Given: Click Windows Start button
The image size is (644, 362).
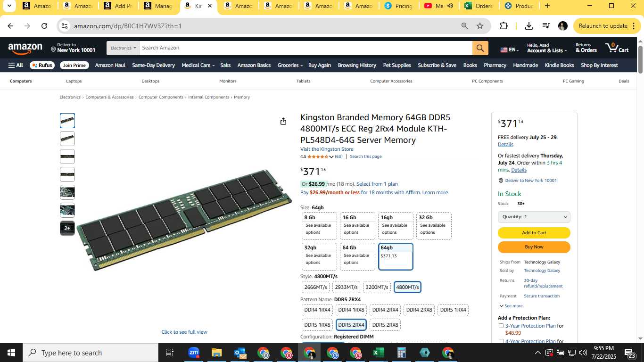Looking at the screenshot, I should 11,353.
